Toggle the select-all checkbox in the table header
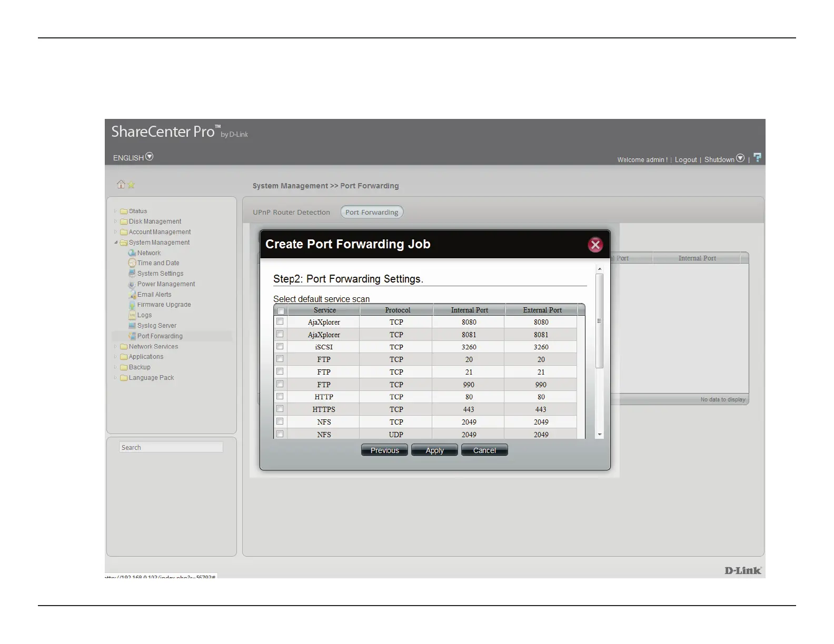 [x=281, y=311]
